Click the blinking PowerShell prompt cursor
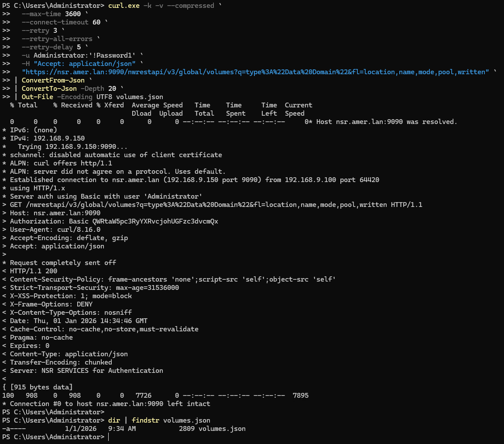 coord(108,437)
